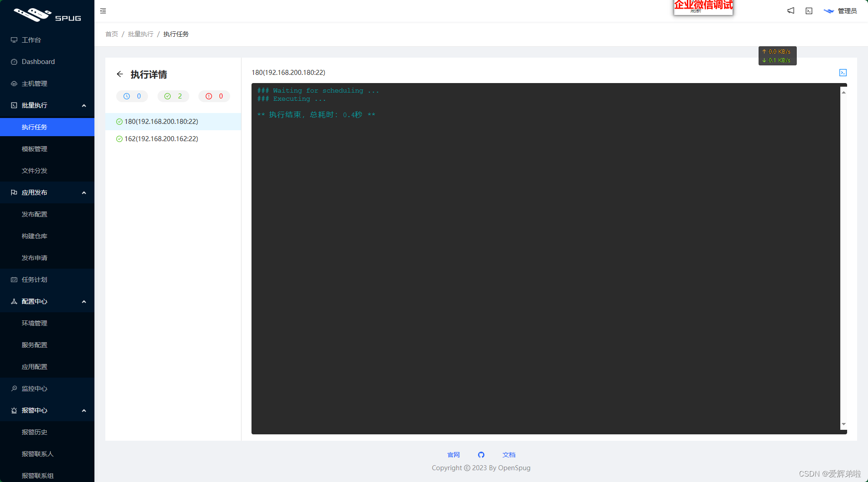Click the 任务计划 schedule icon
The image size is (868, 482).
coord(14,280)
